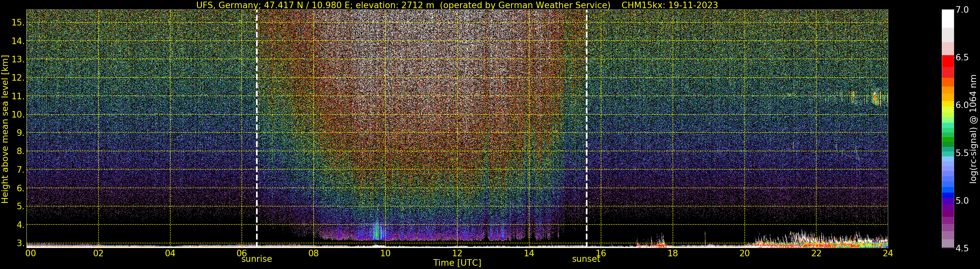Click the height tick '9.'
Image resolution: width=980 pixels, height=269 pixels.
tap(20, 133)
